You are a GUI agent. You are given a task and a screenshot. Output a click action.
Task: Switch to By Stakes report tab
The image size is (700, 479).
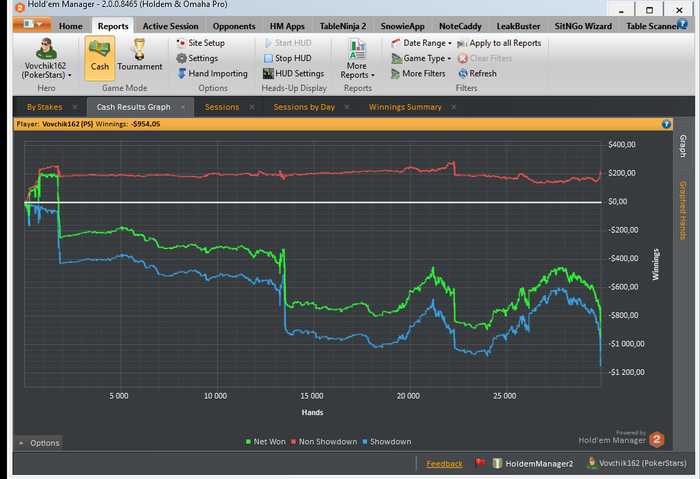[44, 107]
